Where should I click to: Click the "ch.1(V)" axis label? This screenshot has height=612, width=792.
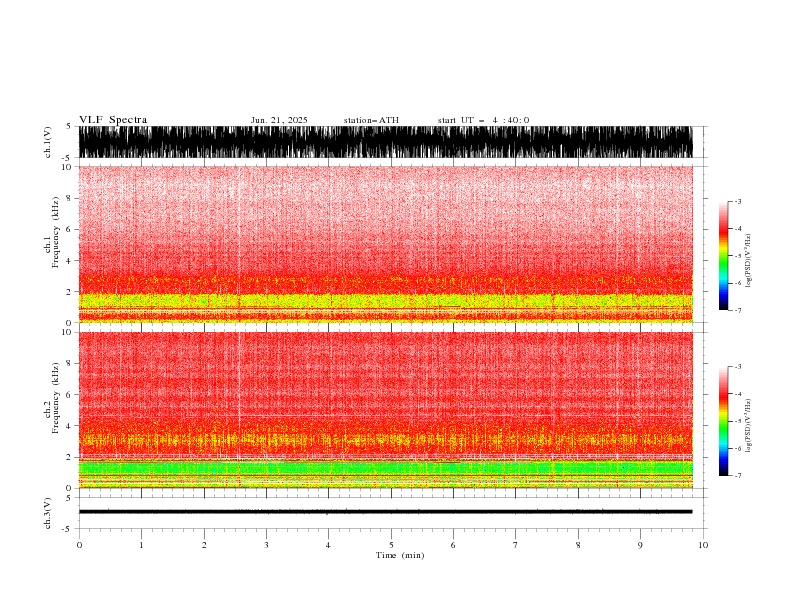pyautogui.click(x=48, y=142)
